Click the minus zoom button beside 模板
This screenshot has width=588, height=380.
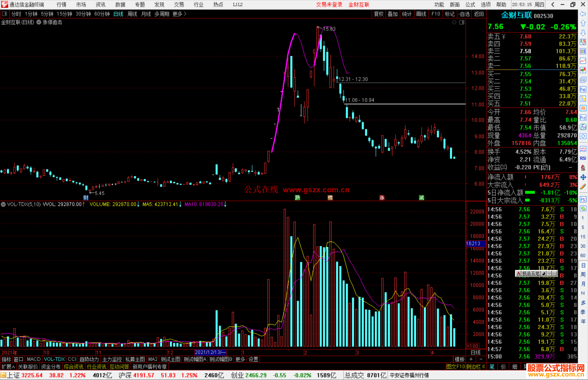(x=481, y=359)
